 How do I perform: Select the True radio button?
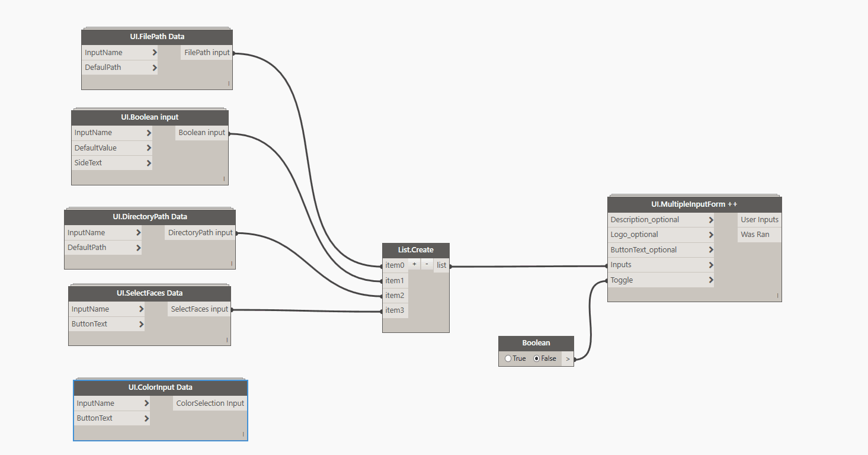point(508,358)
